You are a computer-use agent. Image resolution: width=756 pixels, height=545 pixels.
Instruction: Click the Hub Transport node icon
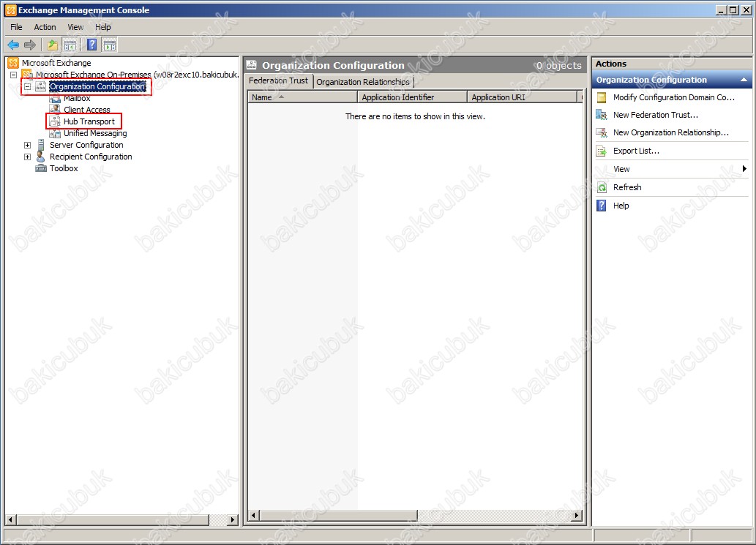coord(55,121)
